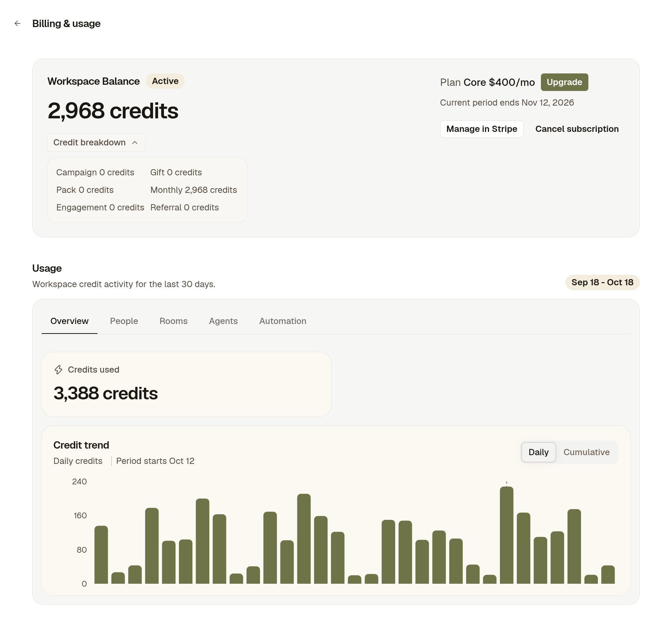Click 'Campaign 0 credits' text
Viewport: 672px width, 621px height.
pos(95,172)
